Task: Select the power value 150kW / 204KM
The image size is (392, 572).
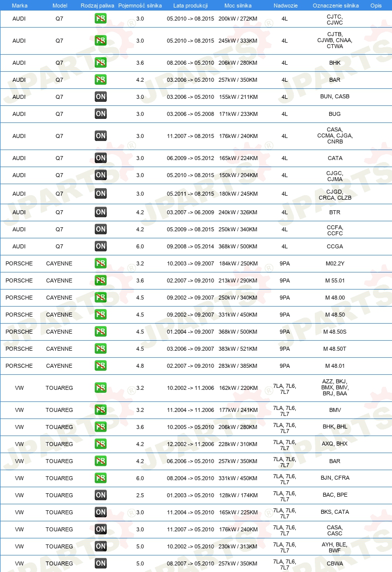Action: click(x=238, y=176)
